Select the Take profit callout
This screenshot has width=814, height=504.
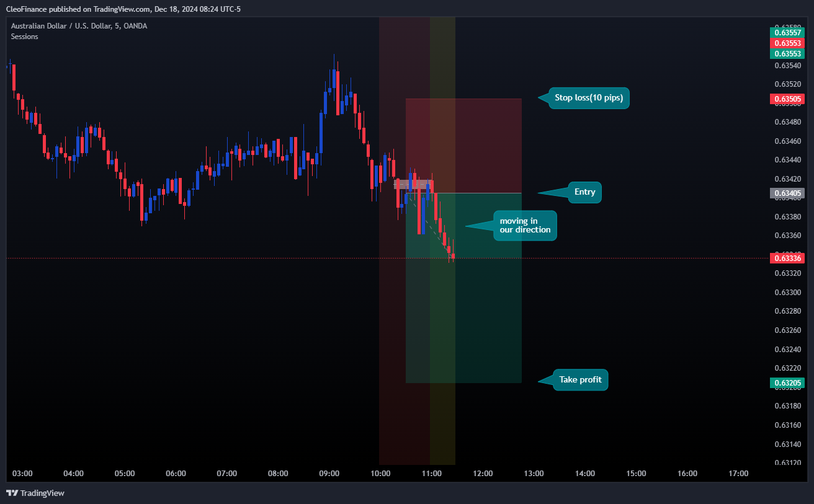581,380
